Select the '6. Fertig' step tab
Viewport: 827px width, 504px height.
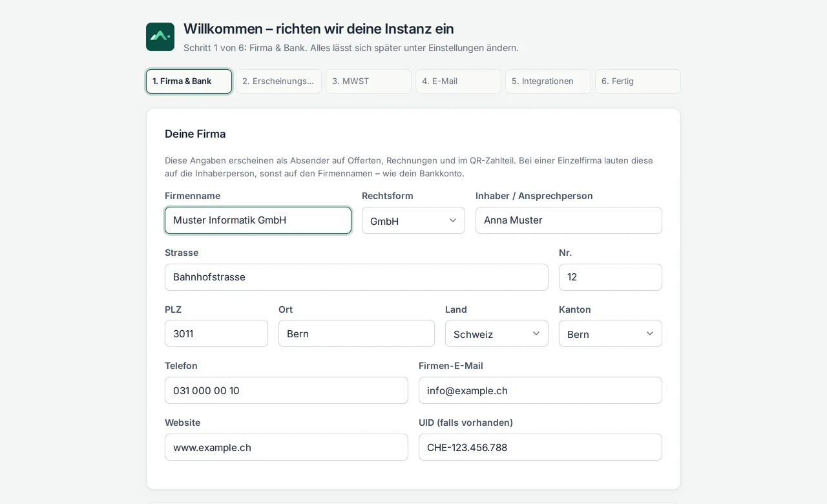(638, 81)
